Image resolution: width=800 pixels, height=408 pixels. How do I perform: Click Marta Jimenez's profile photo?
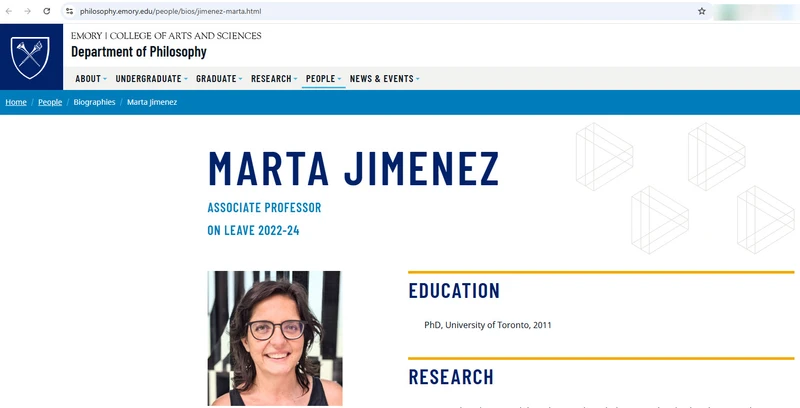click(274, 338)
